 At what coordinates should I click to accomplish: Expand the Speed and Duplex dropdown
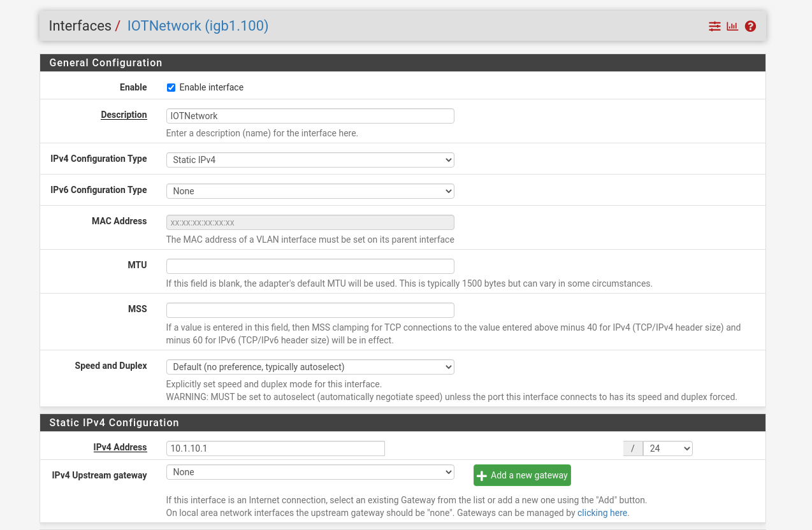310,367
